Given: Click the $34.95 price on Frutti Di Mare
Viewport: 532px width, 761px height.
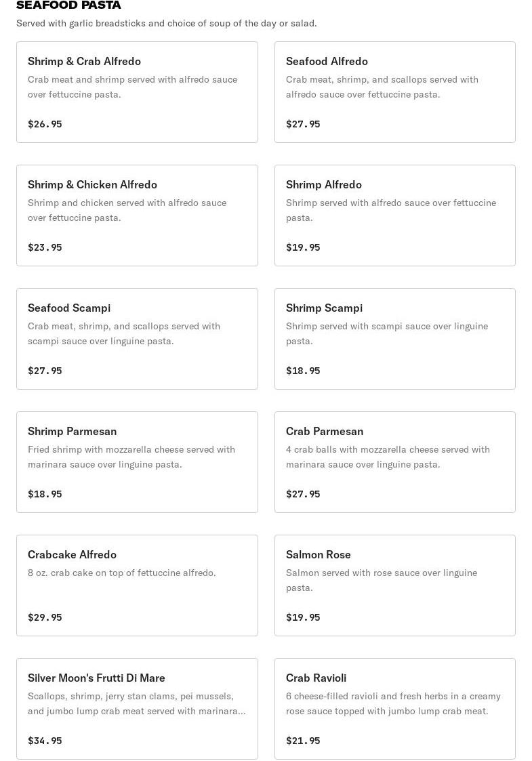Looking at the screenshot, I should point(45,741).
